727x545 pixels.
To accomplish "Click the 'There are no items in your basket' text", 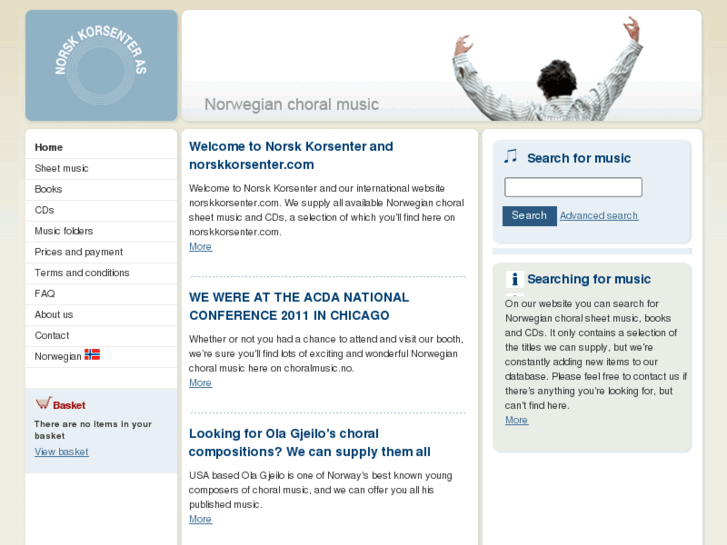I will (x=93, y=430).
